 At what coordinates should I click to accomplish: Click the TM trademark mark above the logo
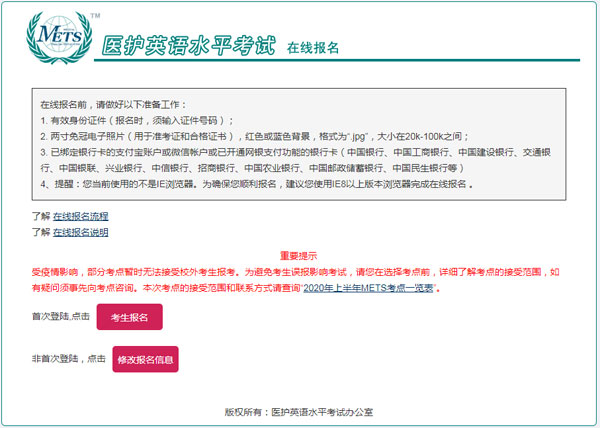95,17
